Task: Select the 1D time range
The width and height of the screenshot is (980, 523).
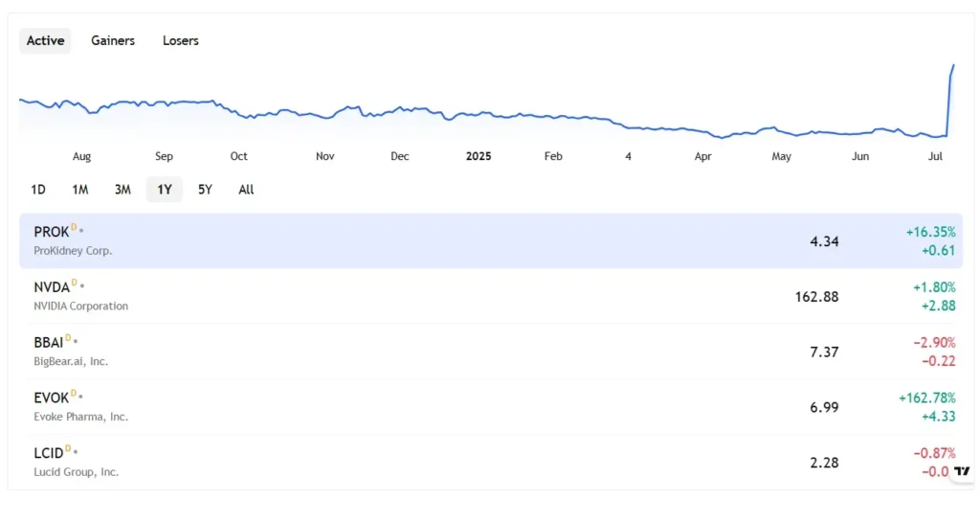Action: click(38, 190)
